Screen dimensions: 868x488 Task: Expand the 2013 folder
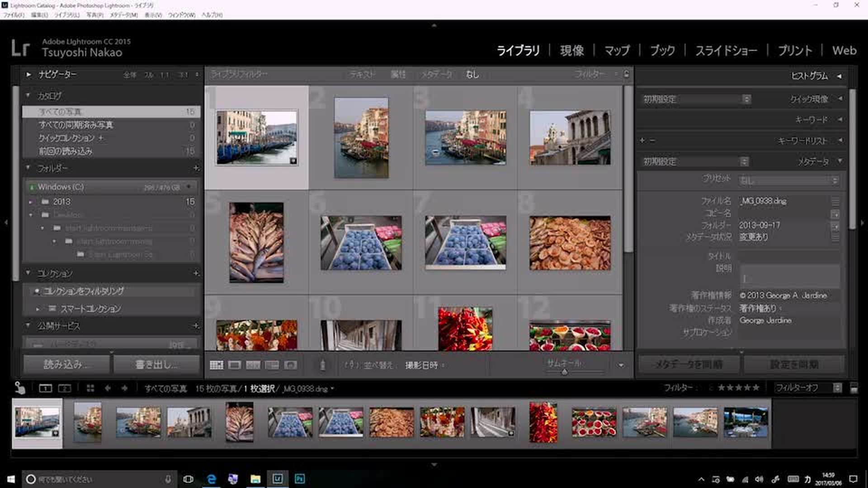pos(31,202)
